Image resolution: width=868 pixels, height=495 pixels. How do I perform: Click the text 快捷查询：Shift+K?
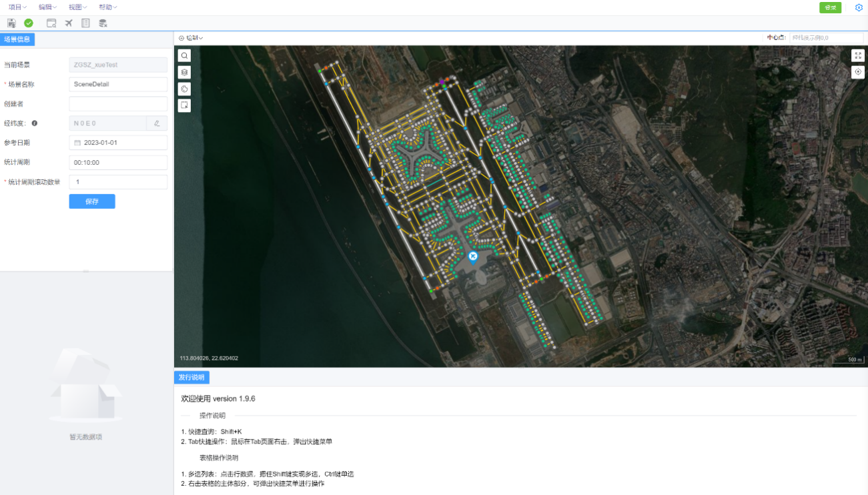tap(215, 432)
